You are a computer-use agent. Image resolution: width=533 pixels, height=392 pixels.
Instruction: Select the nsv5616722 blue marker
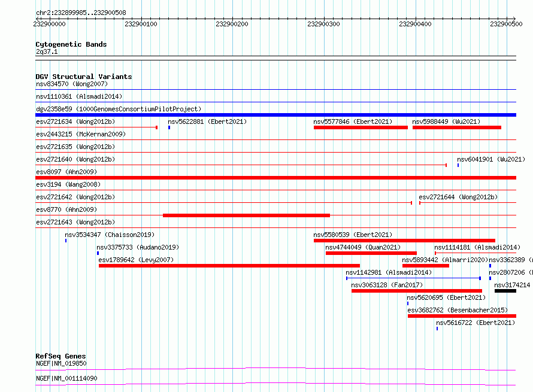click(437, 329)
